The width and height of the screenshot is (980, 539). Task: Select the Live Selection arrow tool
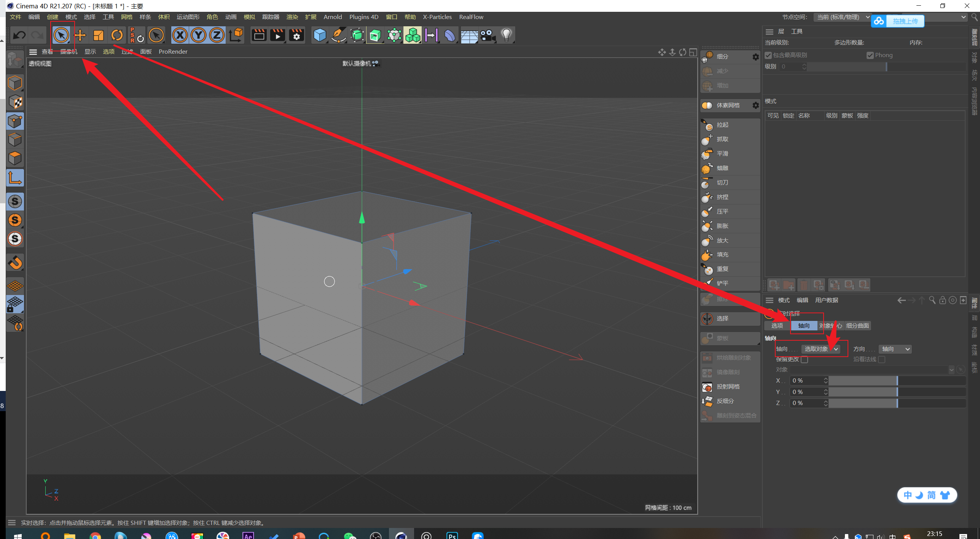click(x=61, y=35)
